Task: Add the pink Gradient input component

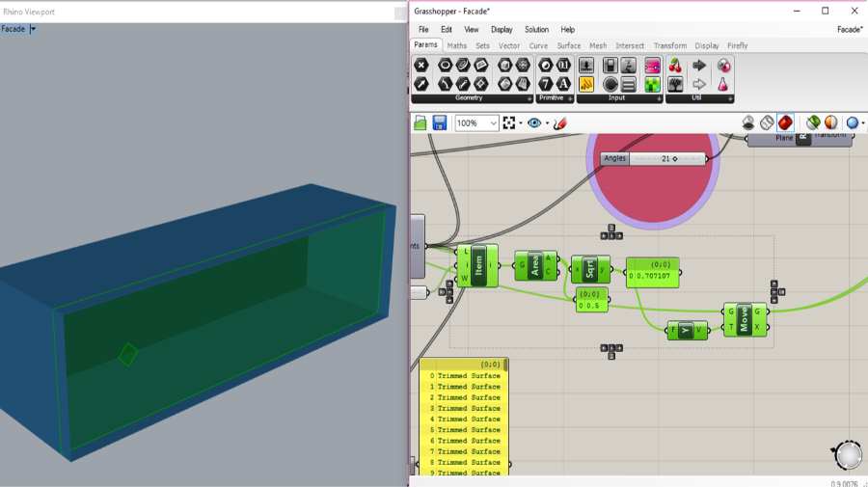Action: tap(652, 66)
